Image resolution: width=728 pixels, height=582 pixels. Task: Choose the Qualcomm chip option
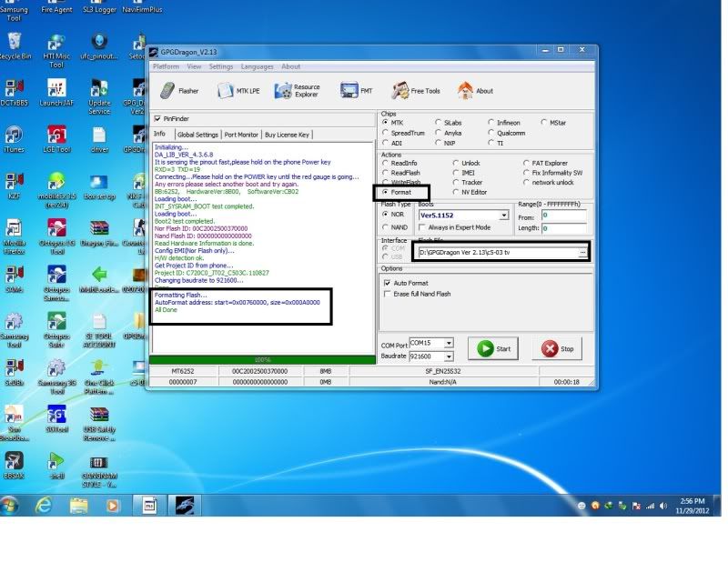tap(491, 133)
